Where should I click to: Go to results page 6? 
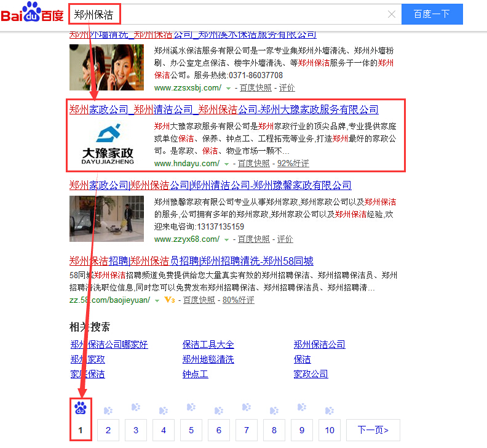coord(219,430)
